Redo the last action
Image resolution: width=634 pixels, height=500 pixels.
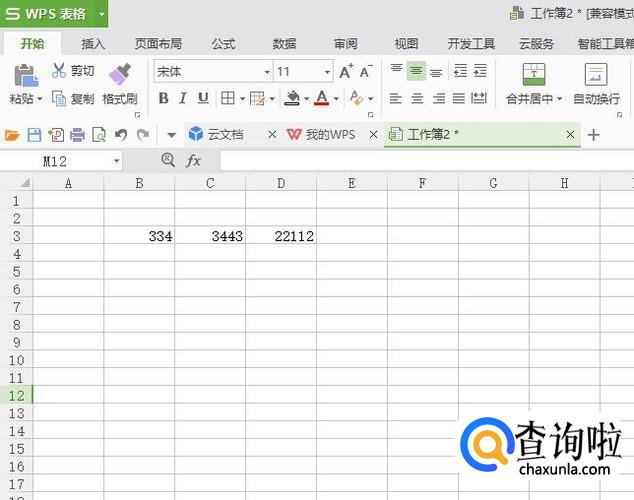click(143, 135)
